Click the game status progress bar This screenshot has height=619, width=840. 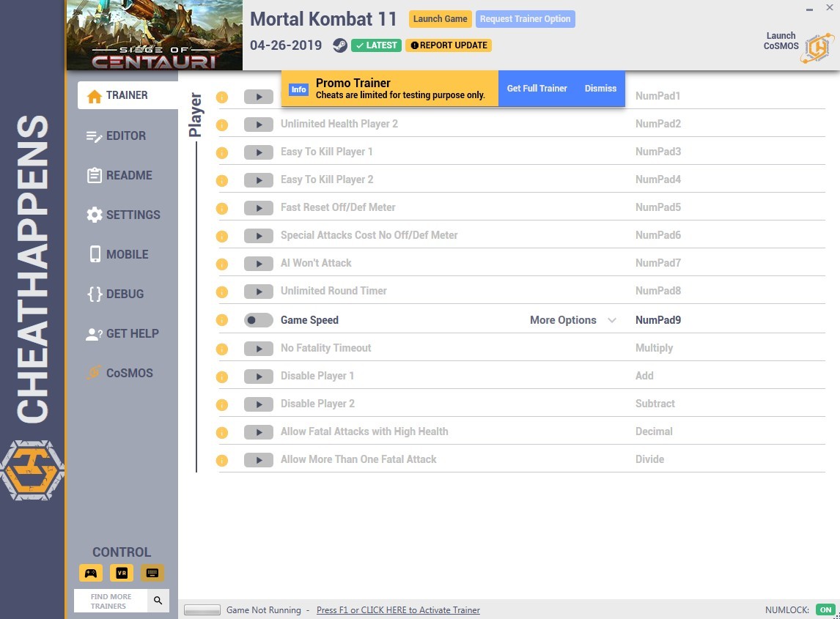pyautogui.click(x=202, y=610)
